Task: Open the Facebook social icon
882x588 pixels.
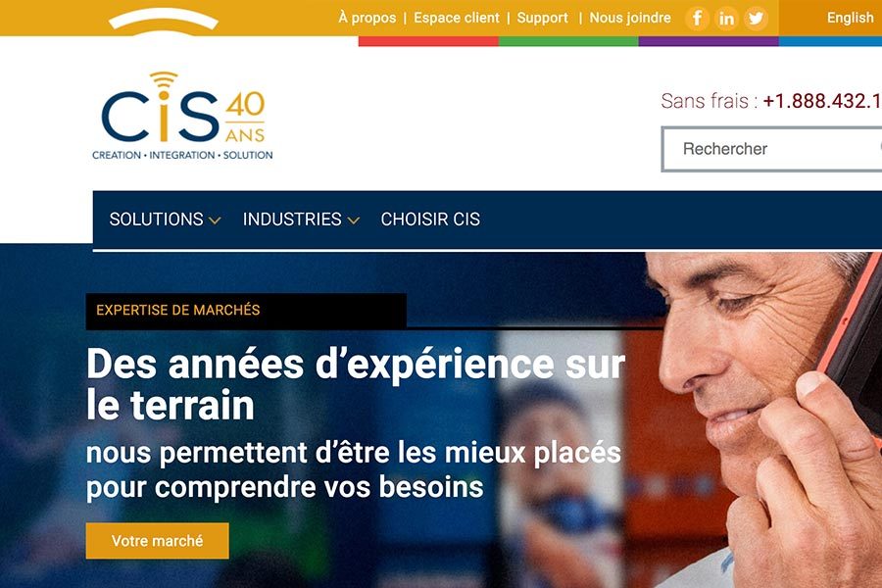Action: point(697,18)
